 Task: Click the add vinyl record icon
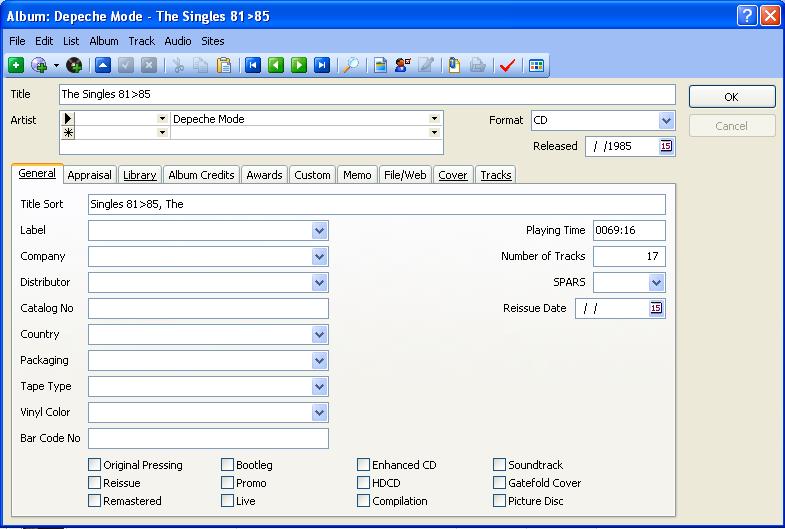coord(74,65)
